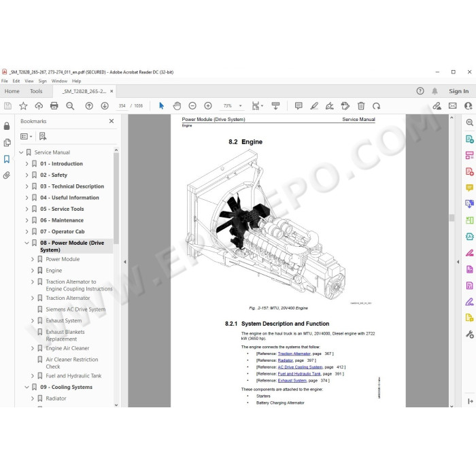The width and height of the screenshot is (476, 476).
Task: Select the arrow Selection tool
Action: [162, 105]
